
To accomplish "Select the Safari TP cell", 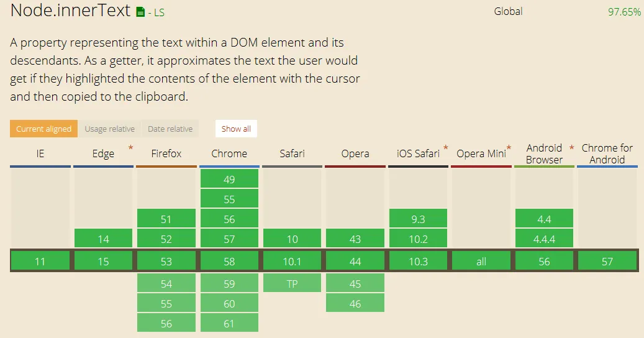I will click(292, 283).
